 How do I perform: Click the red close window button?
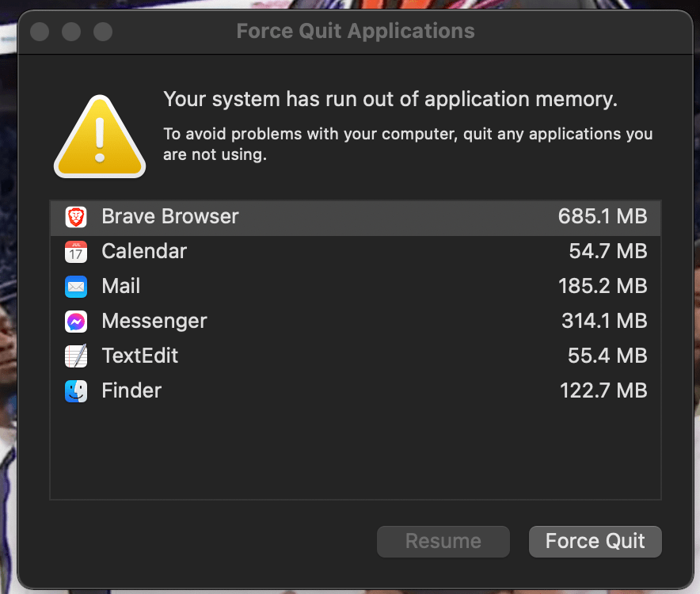(x=39, y=31)
